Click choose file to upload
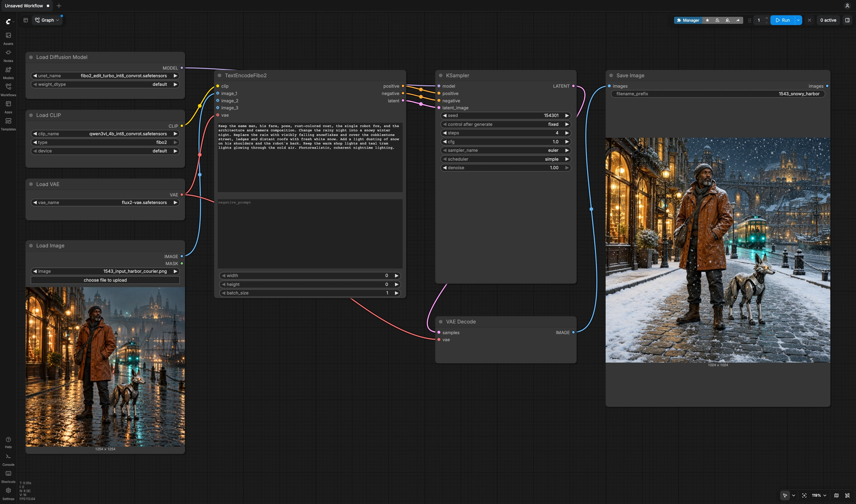The width and height of the screenshot is (856, 504). click(x=105, y=280)
